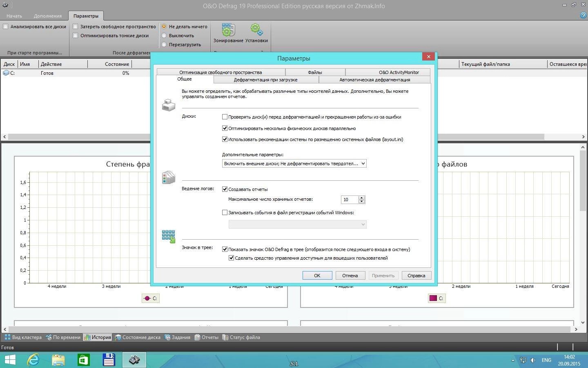Click the Отчеты view icon

pos(197,337)
